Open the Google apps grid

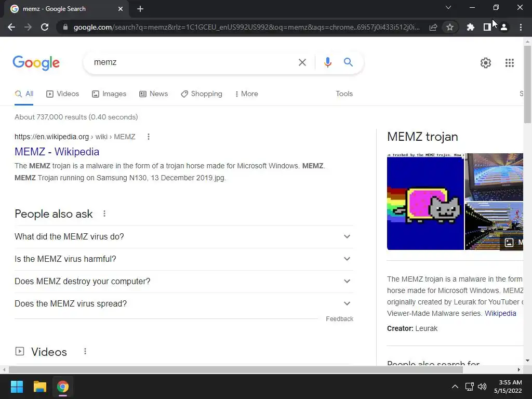tap(510, 63)
